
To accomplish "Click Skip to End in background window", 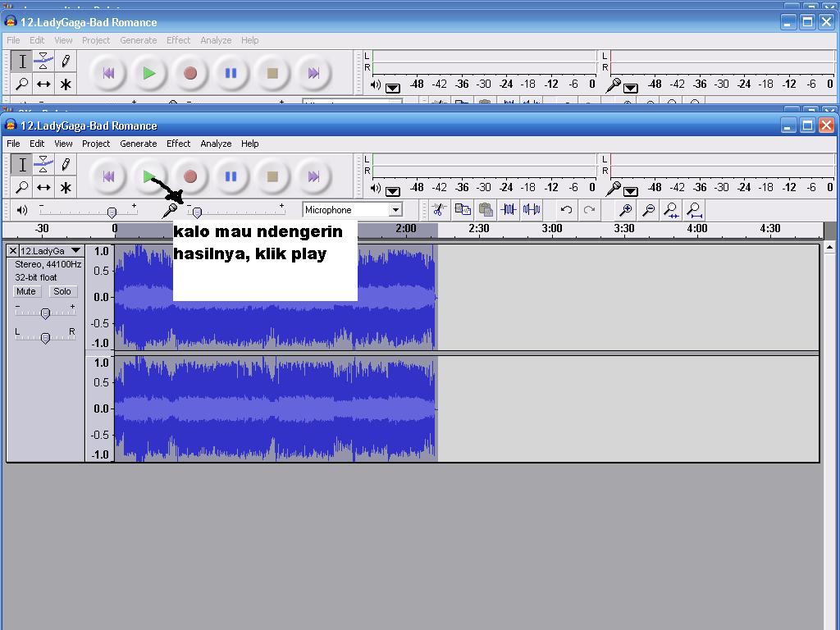I will (x=313, y=73).
